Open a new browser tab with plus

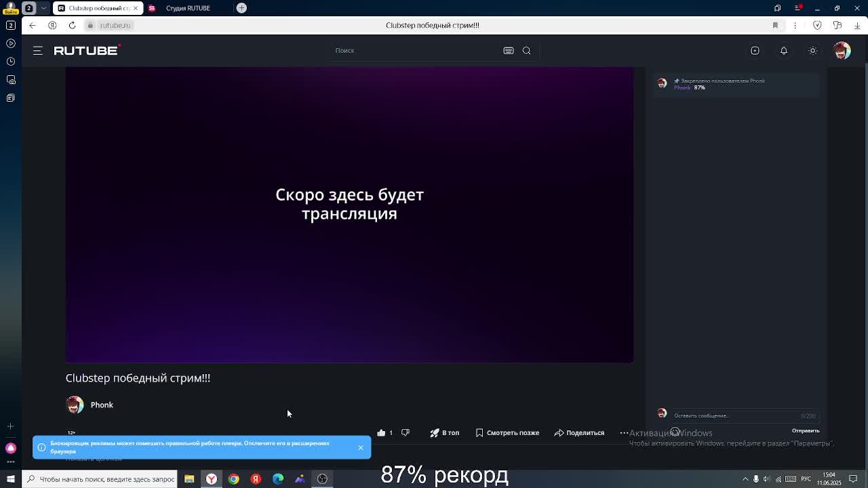click(241, 8)
